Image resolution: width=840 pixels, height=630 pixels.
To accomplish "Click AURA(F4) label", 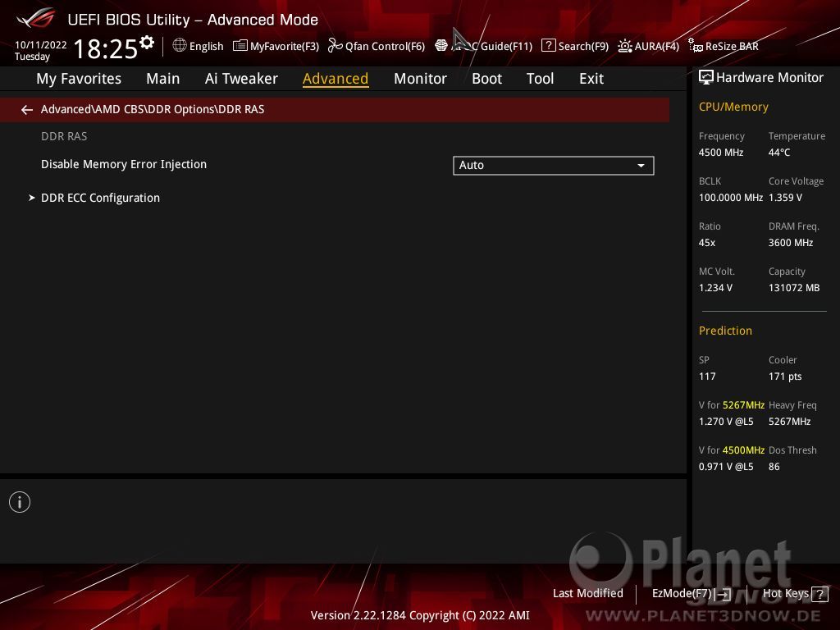I will pyautogui.click(x=657, y=47).
